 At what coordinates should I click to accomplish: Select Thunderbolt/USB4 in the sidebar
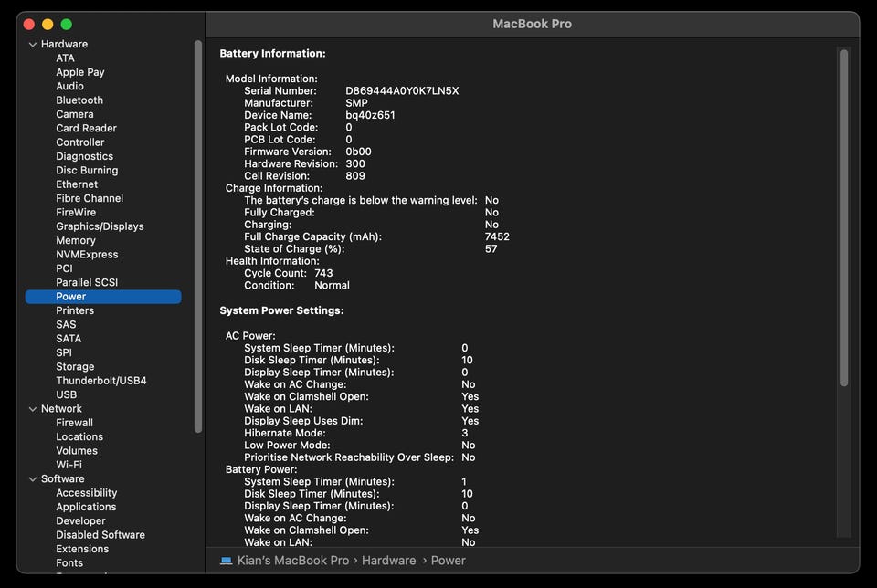(100, 381)
